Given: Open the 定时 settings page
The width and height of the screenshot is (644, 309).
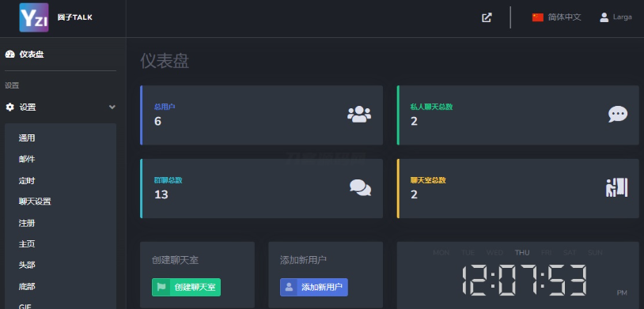Looking at the screenshot, I should coord(27,180).
